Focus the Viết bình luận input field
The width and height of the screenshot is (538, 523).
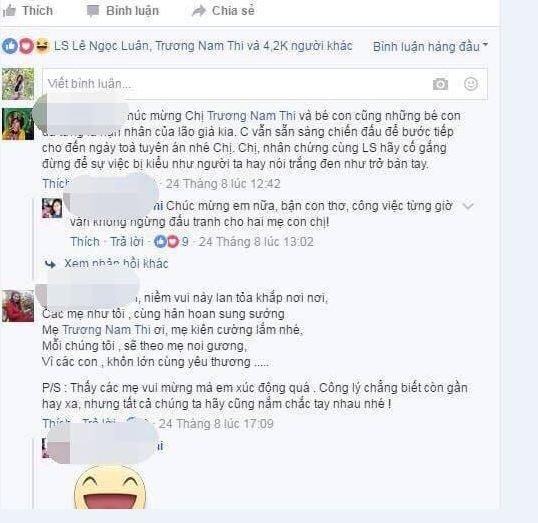click(265, 84)
